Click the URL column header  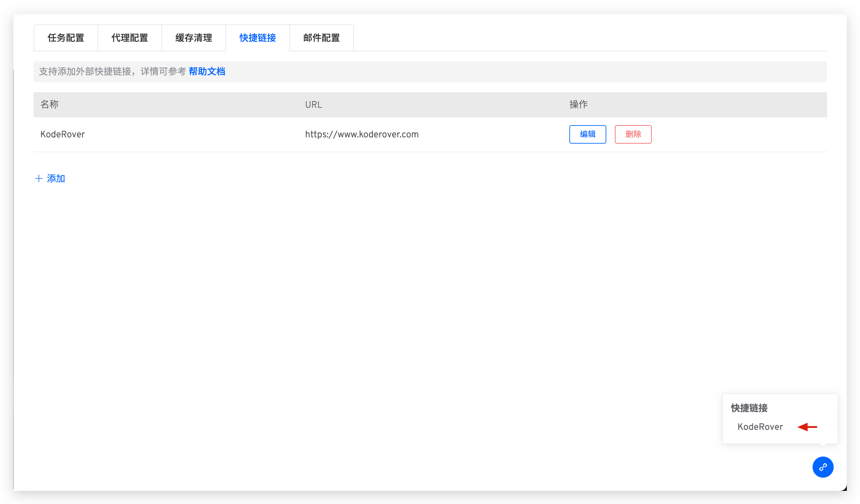[313, 105]
